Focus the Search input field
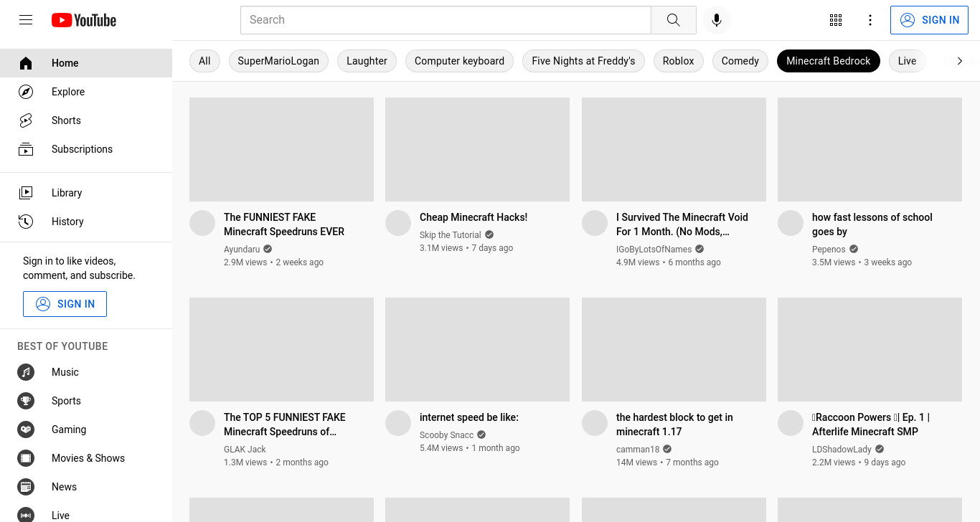The image size is (980, 522). [x=446, y=20]
